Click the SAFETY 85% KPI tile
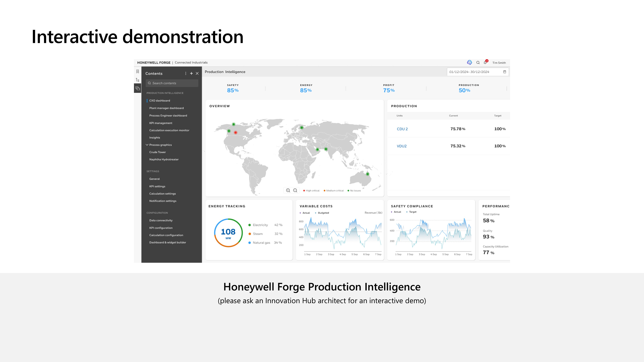644x362 pixels. coord(233,88)
